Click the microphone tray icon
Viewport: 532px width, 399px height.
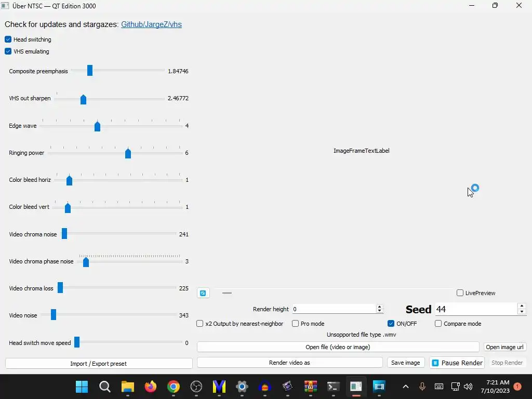pos(422,387)
